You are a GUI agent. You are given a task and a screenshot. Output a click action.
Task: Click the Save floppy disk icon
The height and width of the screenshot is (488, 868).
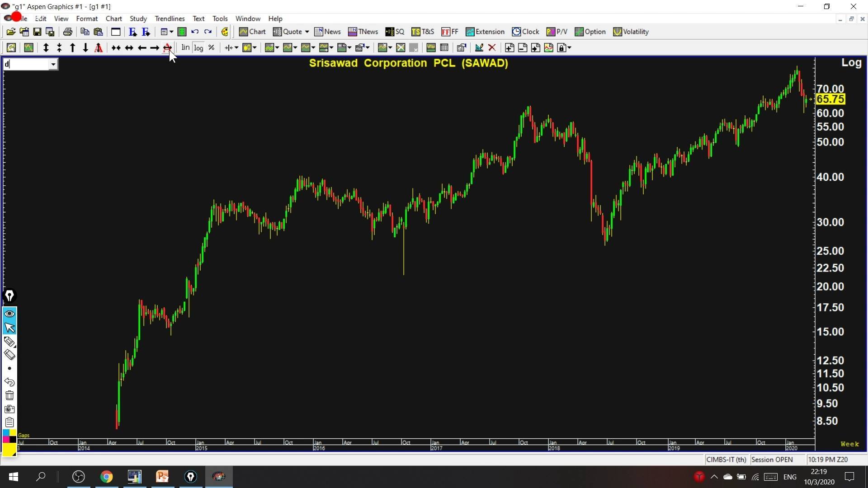point(37,32)
